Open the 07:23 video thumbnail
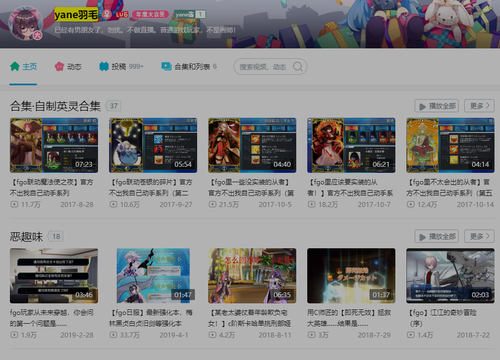Screen dimensions: 500x360 tap(54, 145)
